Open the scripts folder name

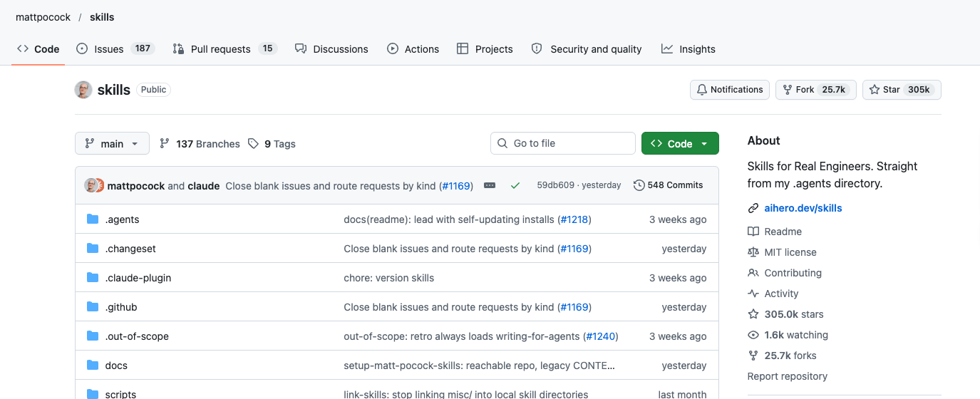120,394
